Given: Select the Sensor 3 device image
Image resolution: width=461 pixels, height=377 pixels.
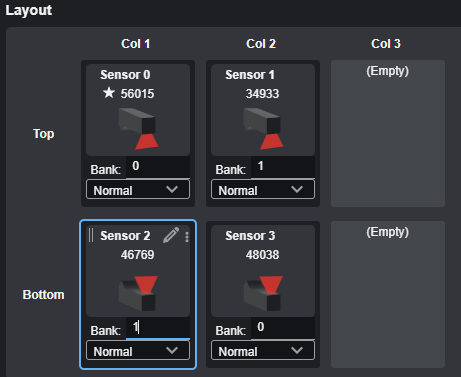Looking at the screenshot, I should (263, 293).
